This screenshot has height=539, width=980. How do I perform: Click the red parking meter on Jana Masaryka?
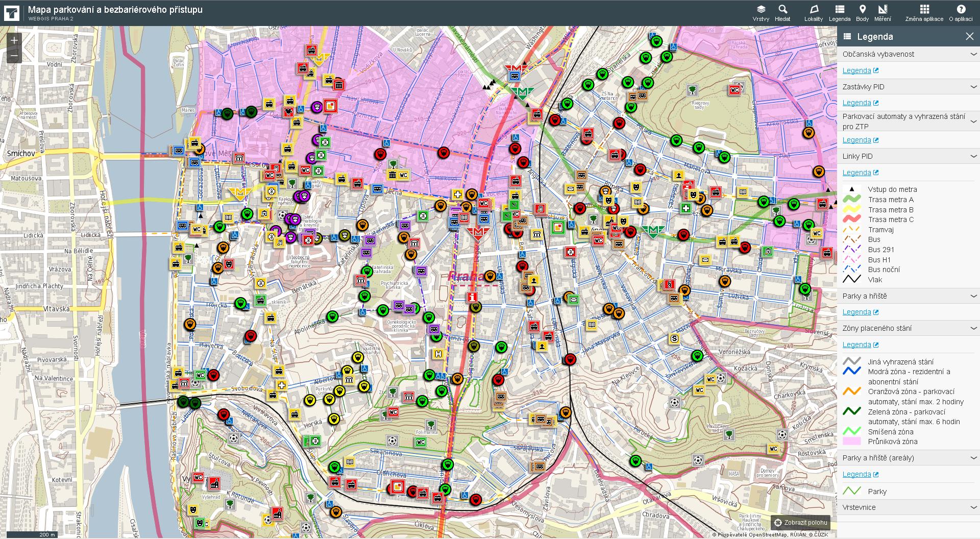coord(570,359)
